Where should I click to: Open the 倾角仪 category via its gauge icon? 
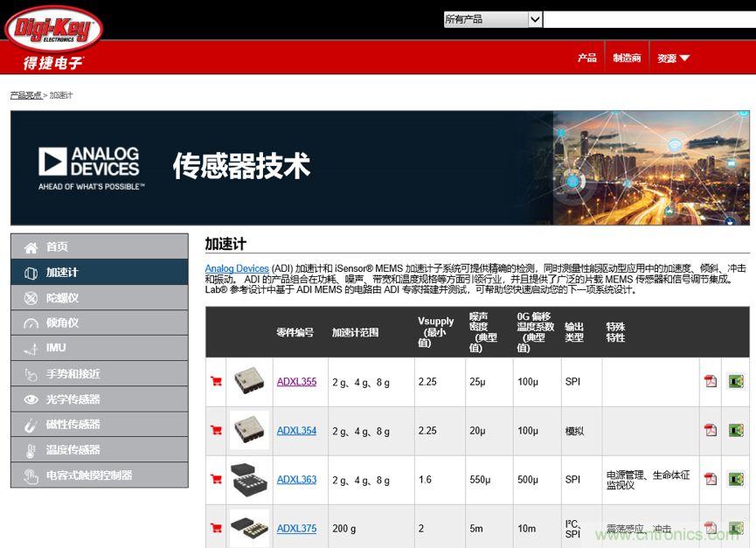pos(31,323)
